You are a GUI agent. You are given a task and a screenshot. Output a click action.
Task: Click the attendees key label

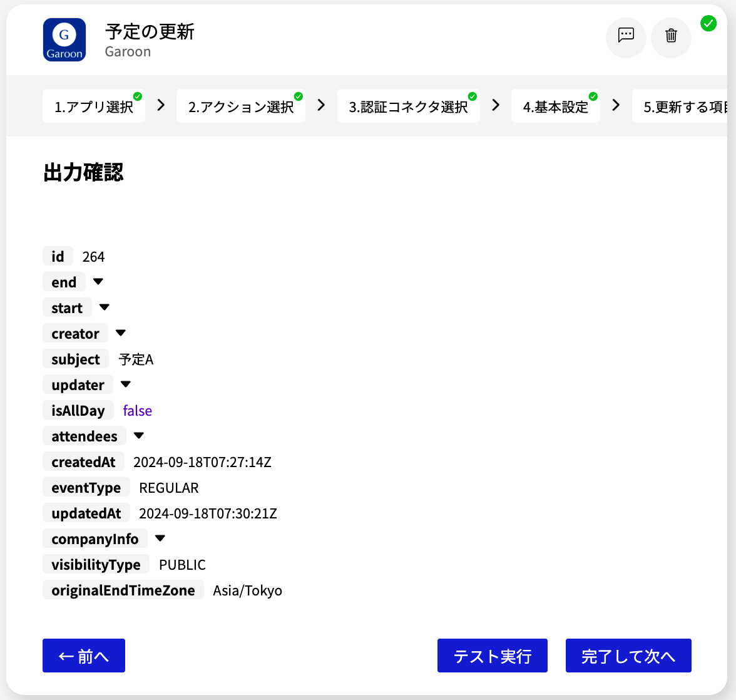(x=84, y=436)
